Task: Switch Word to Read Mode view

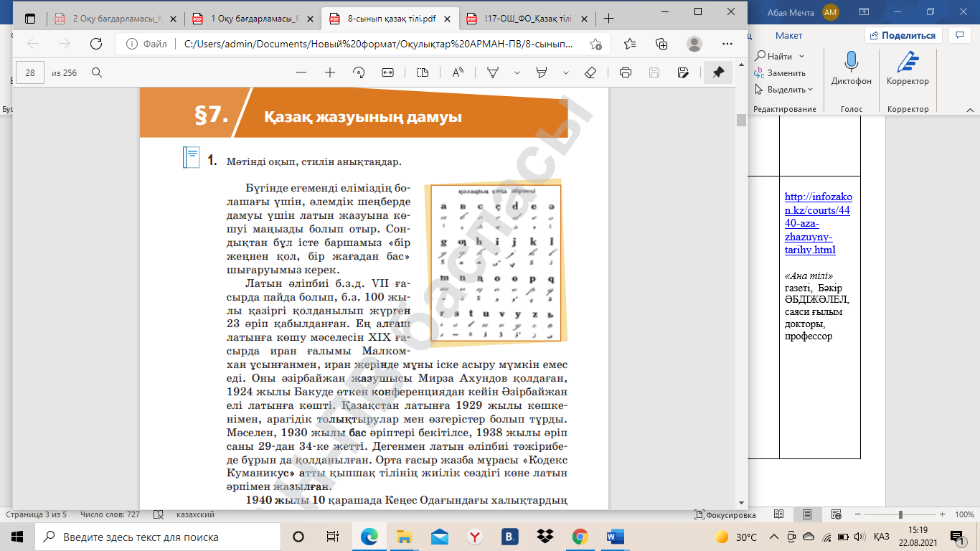Action: [780, 514]
